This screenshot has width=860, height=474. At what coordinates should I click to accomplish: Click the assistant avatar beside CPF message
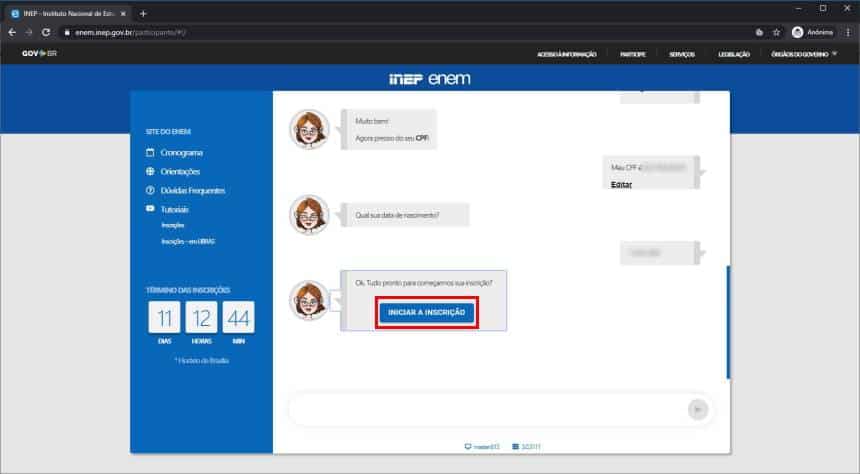pyautogui.click(x=309, y=129)
